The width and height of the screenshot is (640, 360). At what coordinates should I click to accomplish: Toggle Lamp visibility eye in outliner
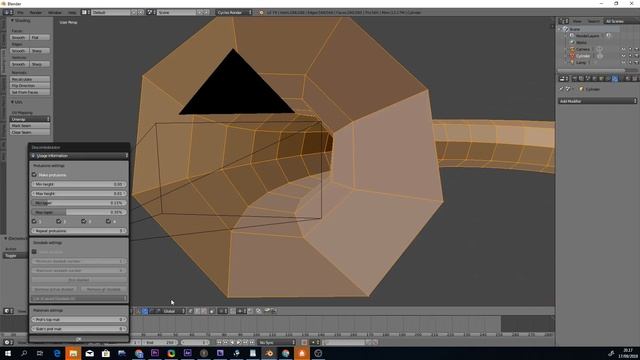pyautogui.click(x=623, y=62)
